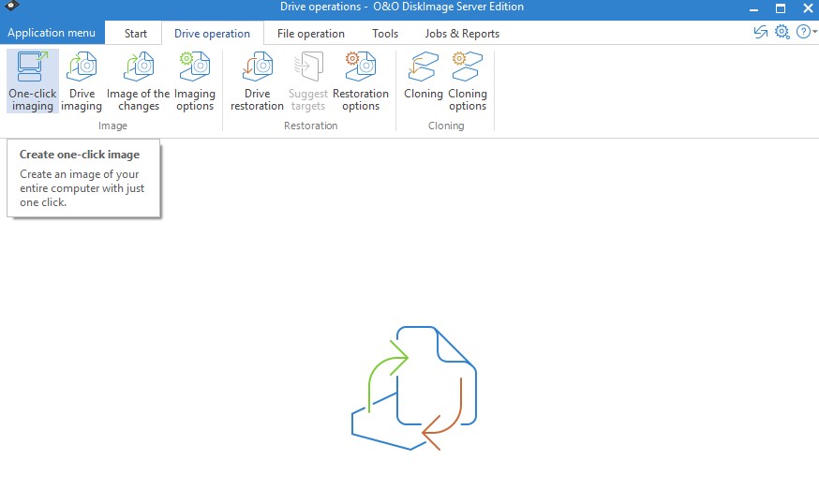This screenshot has height=504, width=819.
Task: Start the Cloning tool
Action: 423,81
